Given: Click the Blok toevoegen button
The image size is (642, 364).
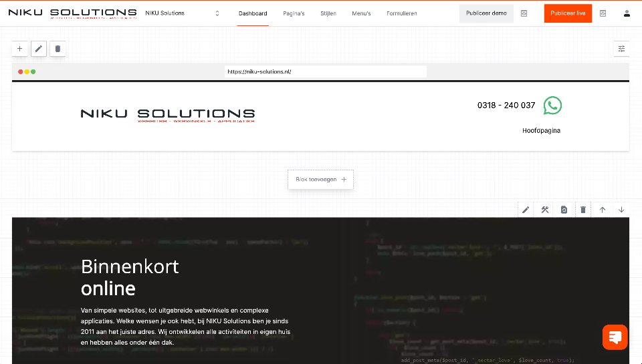Looking at the screenshot, I should click(321, 179).
